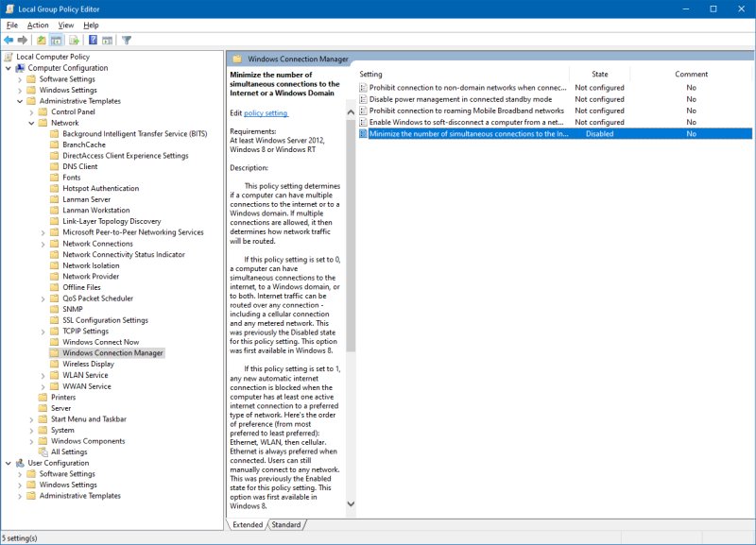Image resolution: width=756 pixels, height=545 pixels.
Task: Expand the WLAN Service tree node
Action: 43,375
